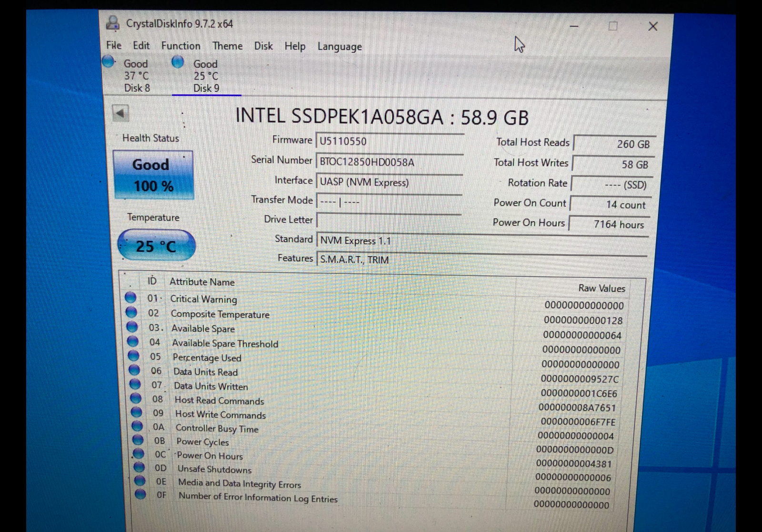The image size is (762, 532).
Task: Select the Disk 9 tab
Action: (206, 76)
